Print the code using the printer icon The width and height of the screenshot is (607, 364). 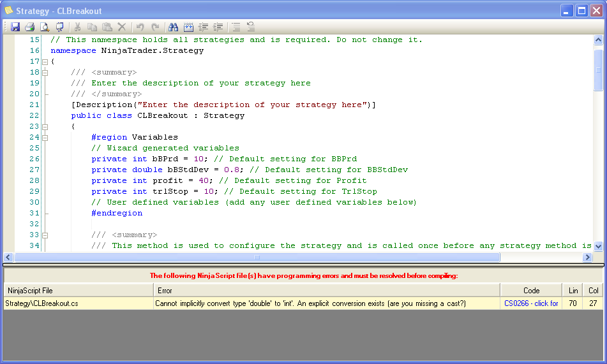tap(30, 27)
